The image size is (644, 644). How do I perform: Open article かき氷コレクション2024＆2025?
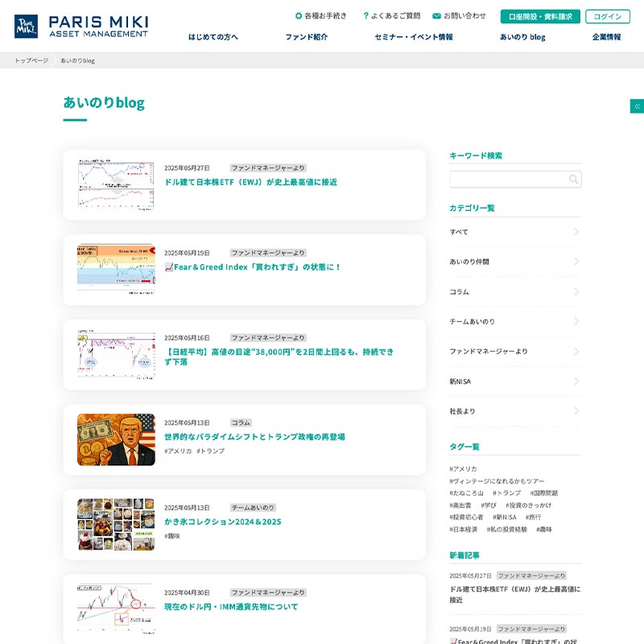pyautogui.click(x=223, y=522)
